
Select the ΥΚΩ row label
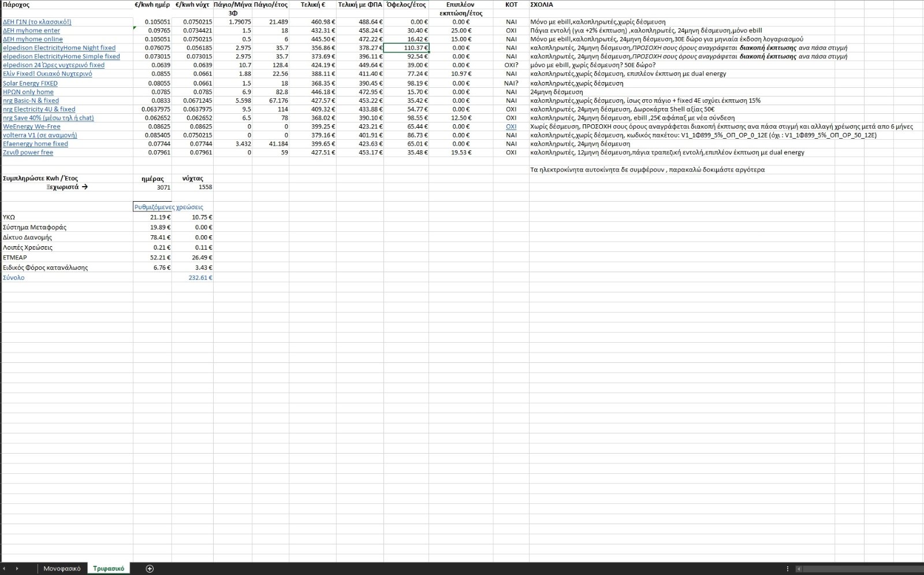pyautogui.click(x=66, y=217)
